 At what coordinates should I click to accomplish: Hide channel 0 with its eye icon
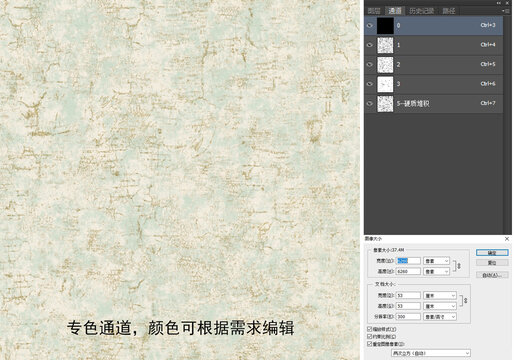pyautogui.click(x=369, y=25)
